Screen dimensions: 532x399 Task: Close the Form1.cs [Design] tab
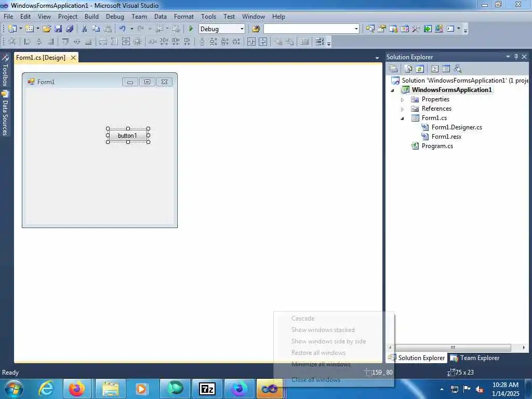click(x=73, y=58)
